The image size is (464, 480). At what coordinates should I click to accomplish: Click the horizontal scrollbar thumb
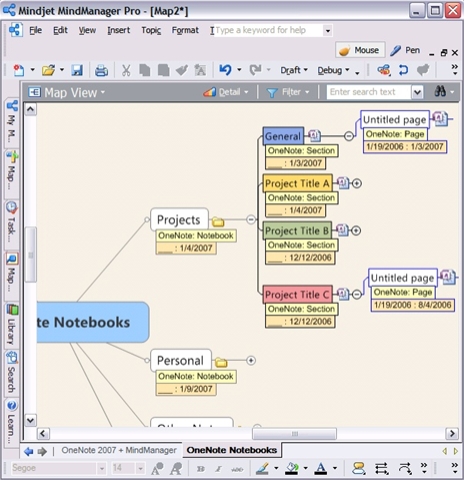[294, 434]
